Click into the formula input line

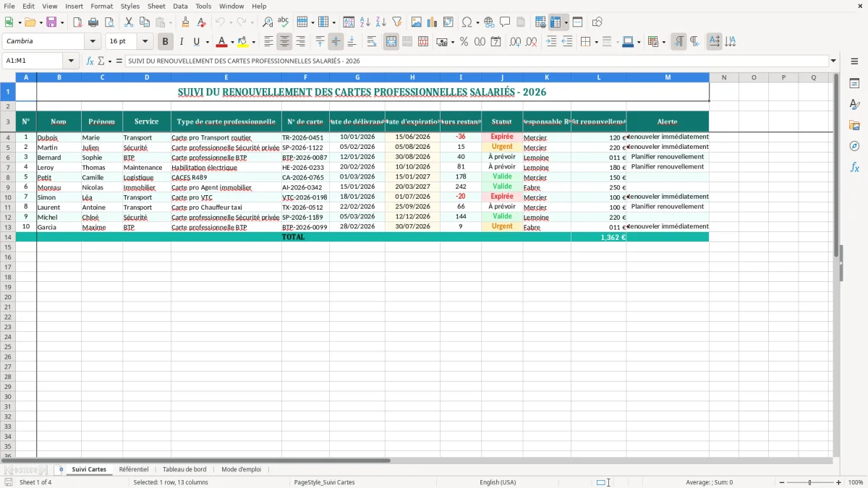[x=476, y=61]
